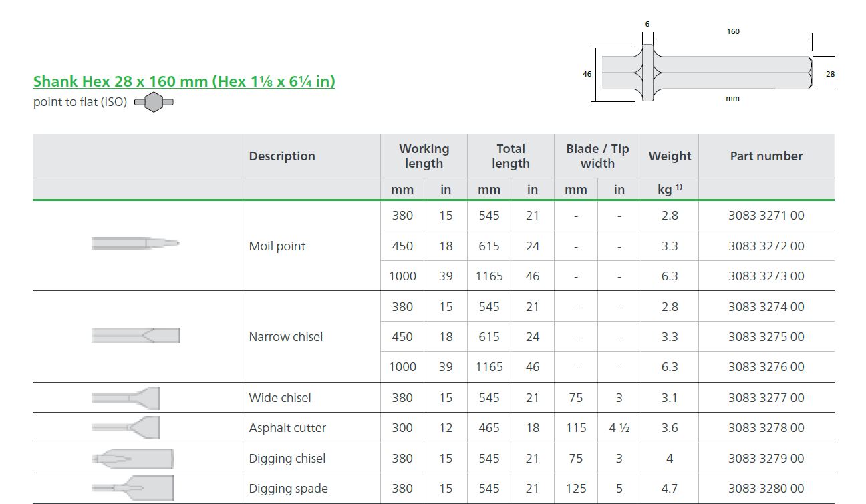This screenshot has height=504, width=866.
Task: Click the Weight column header
Action: click(x=670, y=156)
